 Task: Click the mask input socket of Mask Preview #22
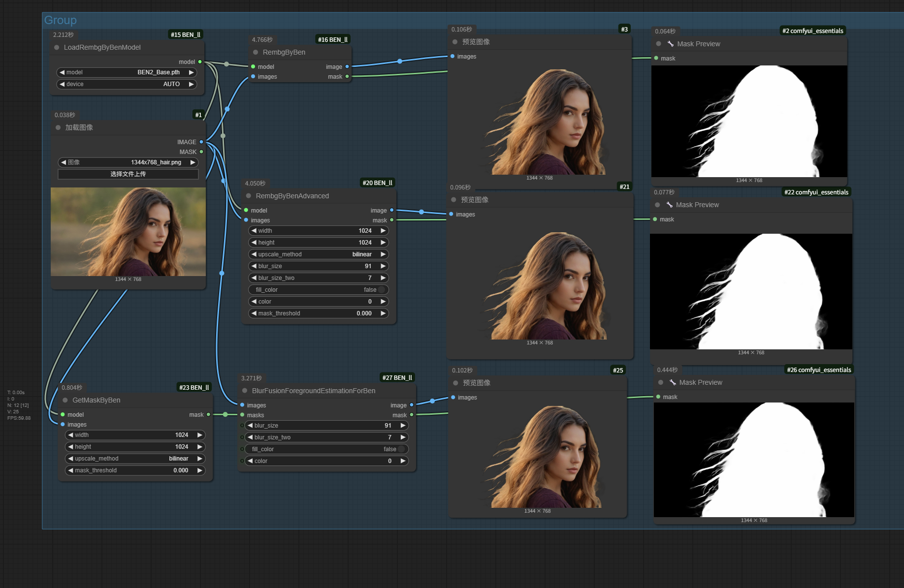[655, 219]
